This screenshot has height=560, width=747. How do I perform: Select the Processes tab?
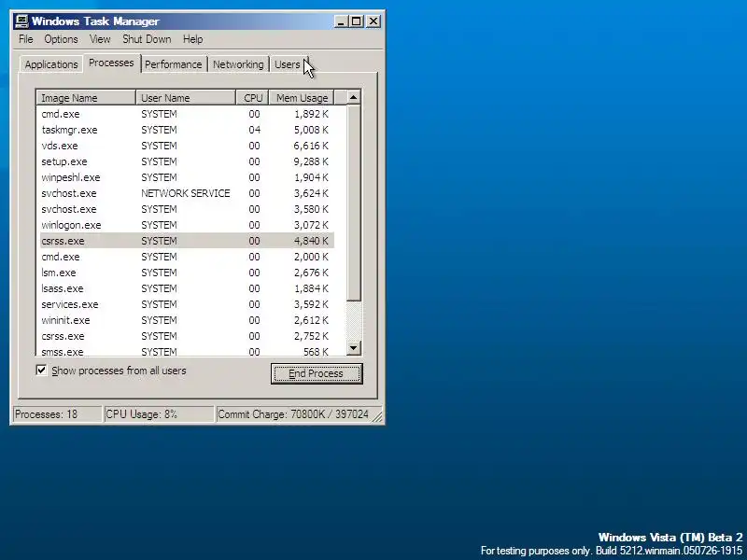pos(111,63)
